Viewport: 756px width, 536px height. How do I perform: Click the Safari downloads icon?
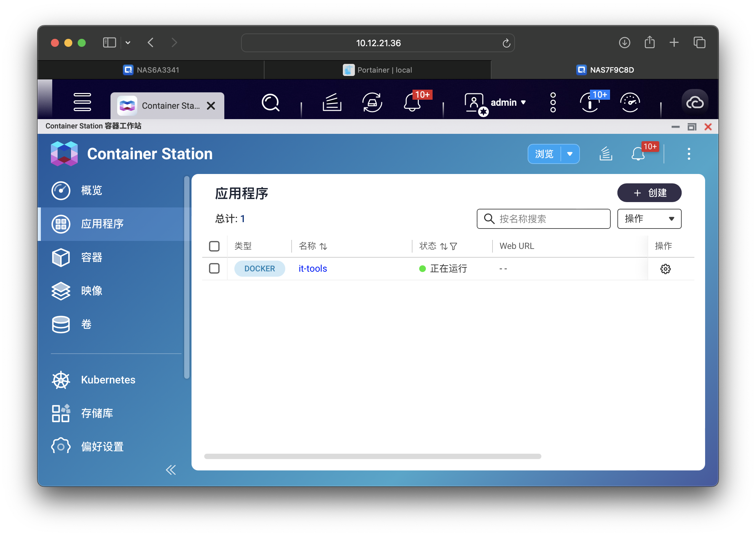coord(624,42)
